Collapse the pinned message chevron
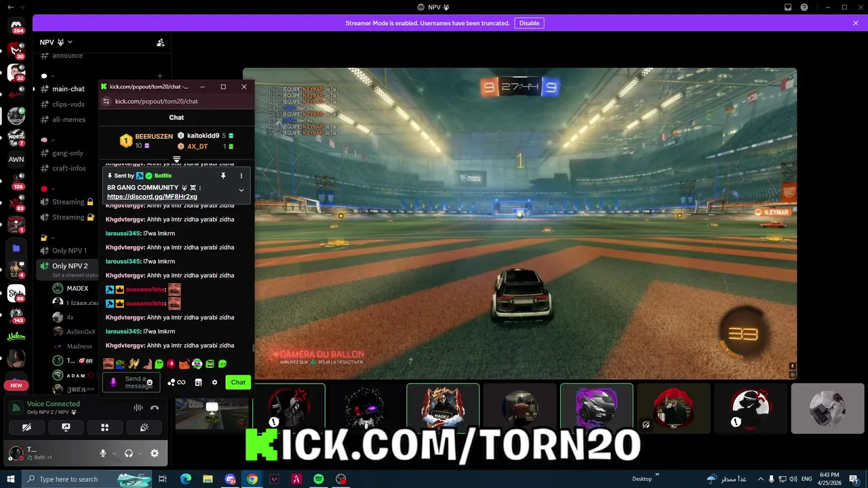This screenshot has width=868, height=488. tap(241, 190)
